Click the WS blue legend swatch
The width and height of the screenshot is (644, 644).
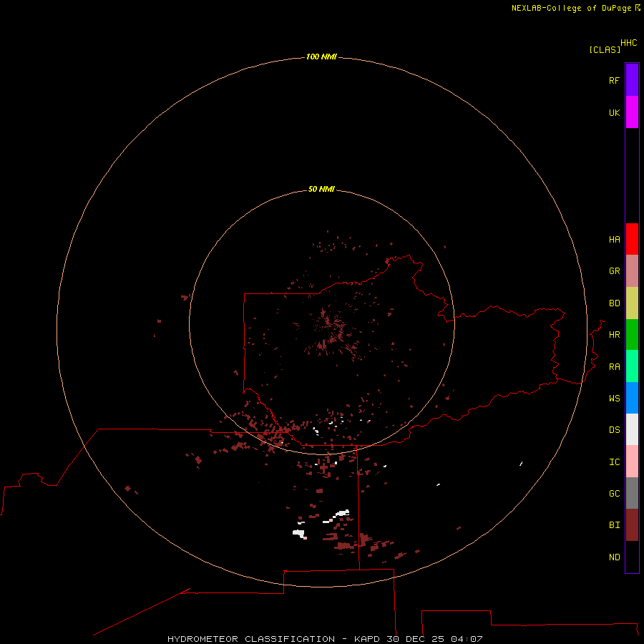(632, 398)
